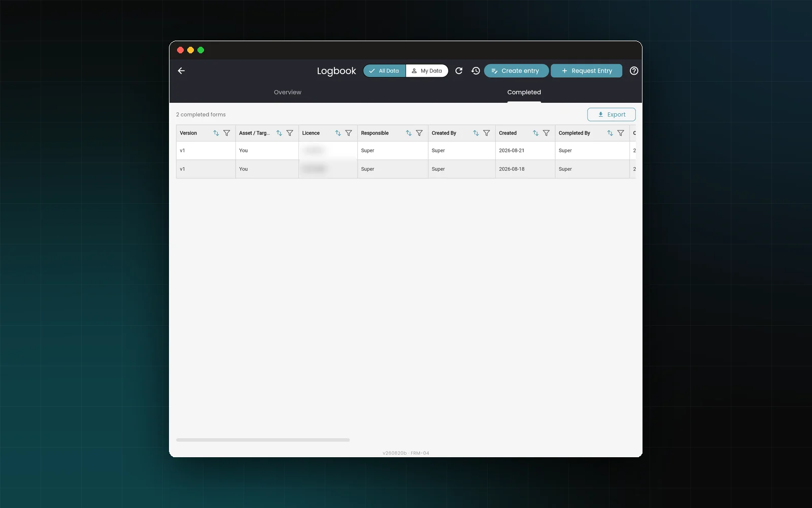Switch to the My Data toggle
The image size is (812, 508).
427,71
